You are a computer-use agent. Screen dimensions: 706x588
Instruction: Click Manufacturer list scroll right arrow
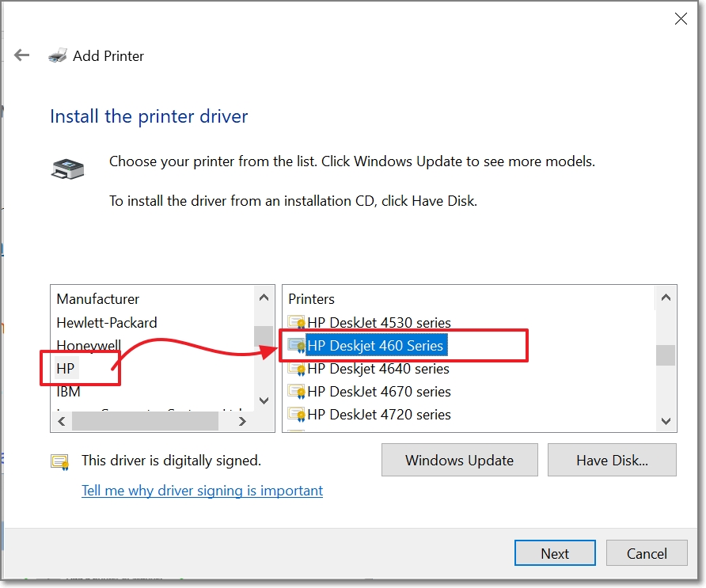coord(242,422)
